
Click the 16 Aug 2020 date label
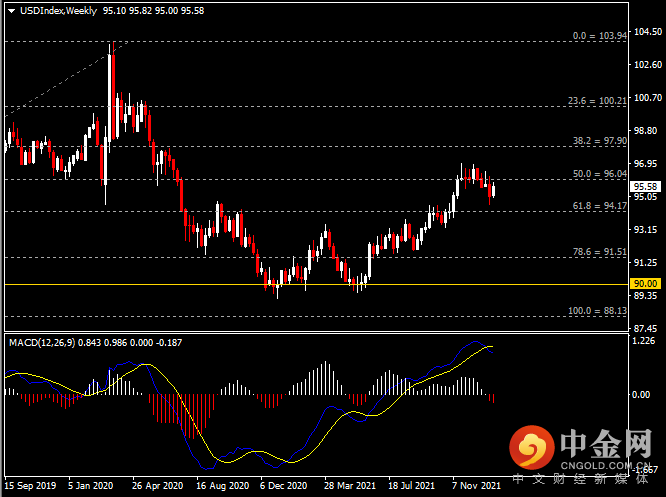click(223, 486)
